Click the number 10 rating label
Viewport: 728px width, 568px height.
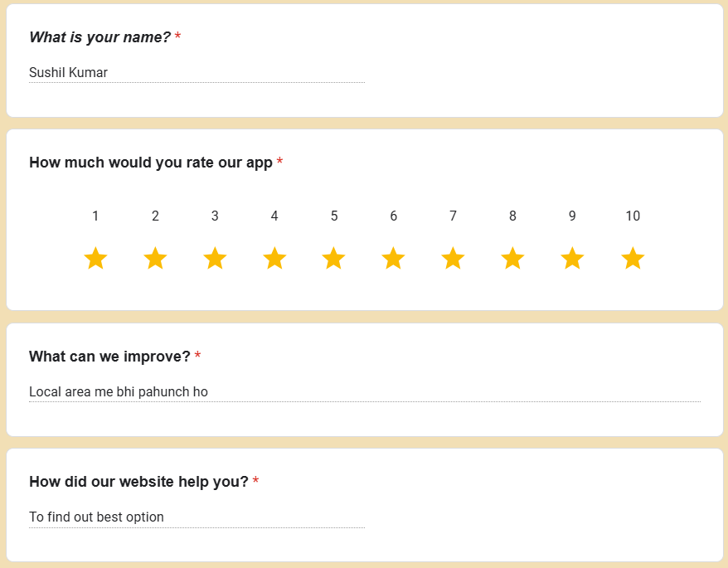coord(633,216)
